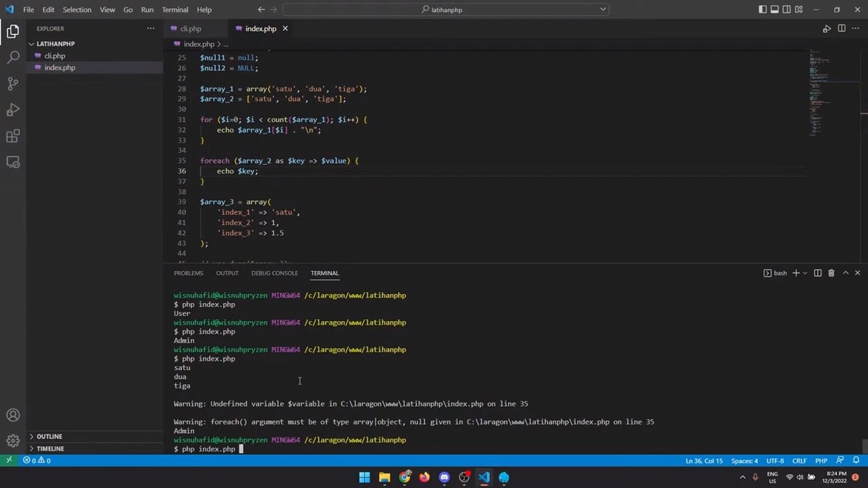Image resolution: width=868 pixels, height=488 pixels.
Task: Open the Remote Explorer view
Action: click(13, 162)
